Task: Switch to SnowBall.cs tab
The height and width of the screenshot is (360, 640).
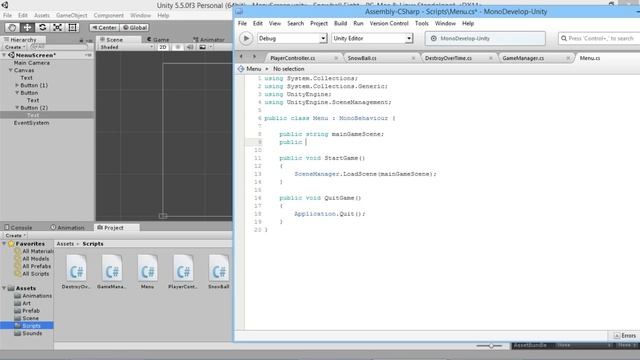Action: pos(362,58)
